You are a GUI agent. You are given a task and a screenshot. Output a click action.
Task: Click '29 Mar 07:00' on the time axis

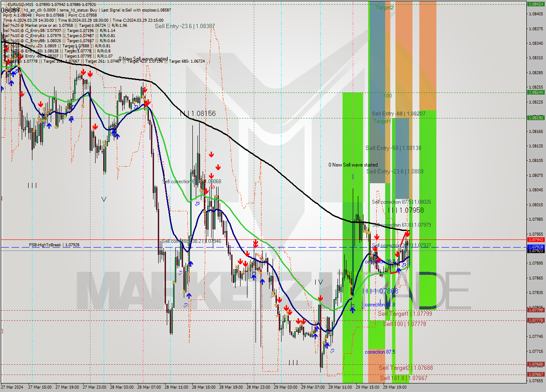point(312,387)
